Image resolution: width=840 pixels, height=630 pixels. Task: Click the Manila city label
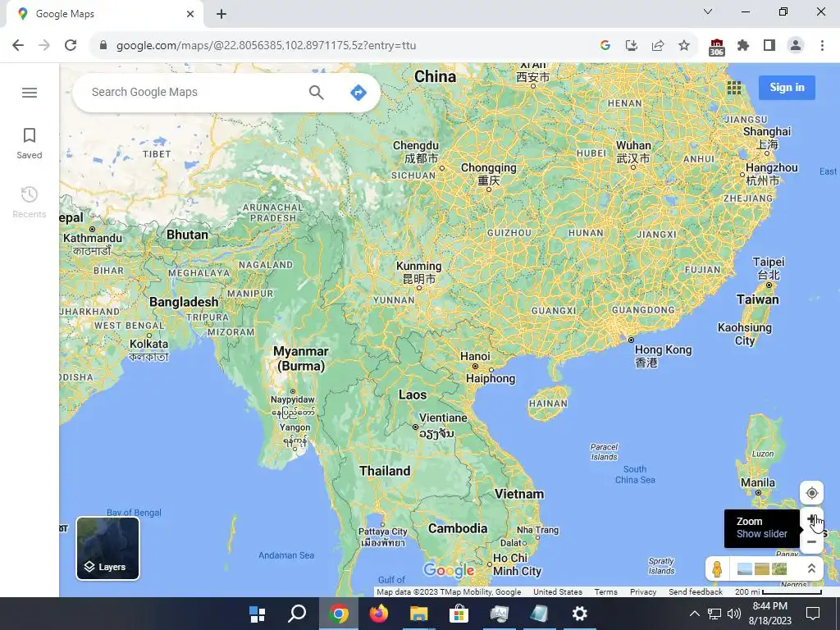pos(757,482)
